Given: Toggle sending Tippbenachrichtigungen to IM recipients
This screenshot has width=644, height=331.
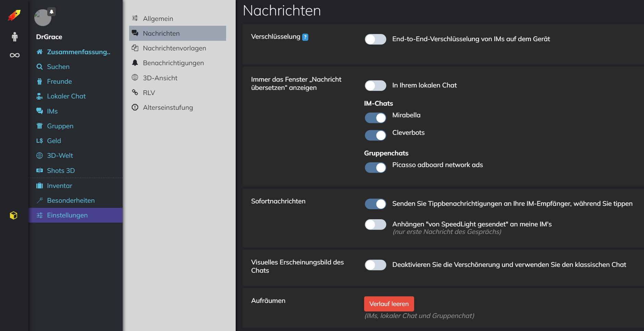Looking at the screenshot, I should click(375, 204).
